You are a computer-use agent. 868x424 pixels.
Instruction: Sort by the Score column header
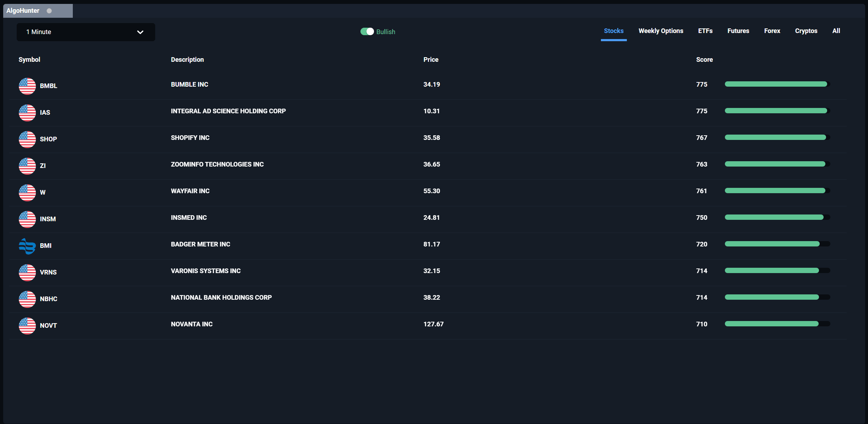tap(705, 59)
